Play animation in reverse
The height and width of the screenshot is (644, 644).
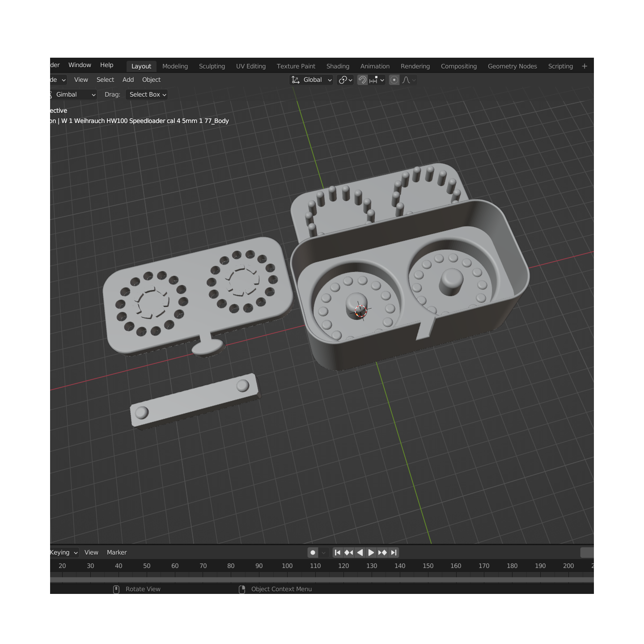click(x=360, y=553)
